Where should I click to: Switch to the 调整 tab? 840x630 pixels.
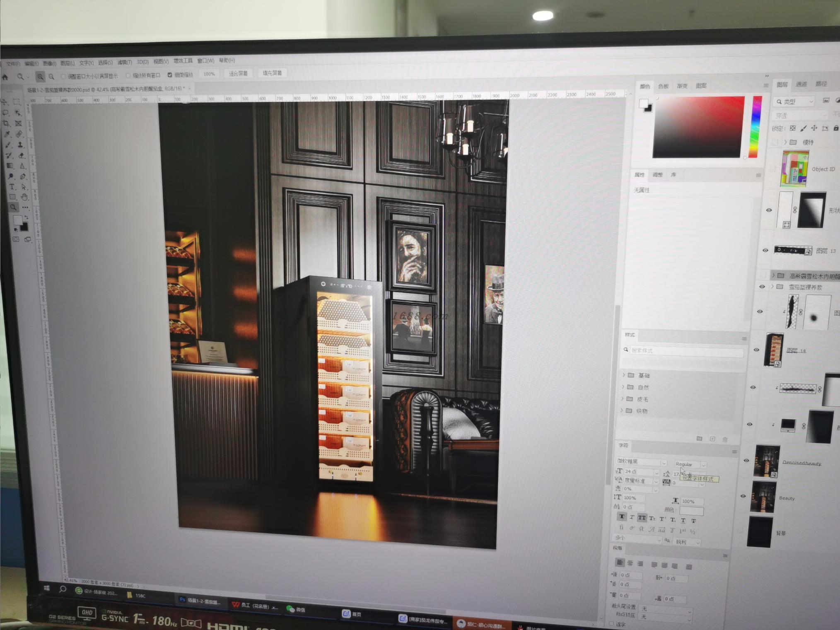pyautogui.click(x=657, y=174)
